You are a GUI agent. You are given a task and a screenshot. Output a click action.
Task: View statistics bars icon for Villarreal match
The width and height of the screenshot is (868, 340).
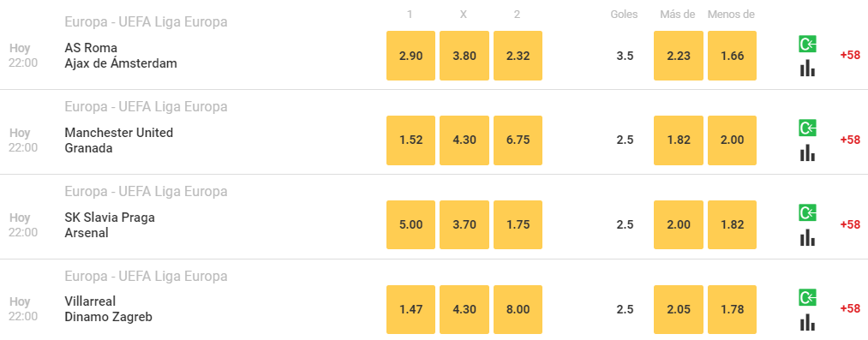[807, 322]
